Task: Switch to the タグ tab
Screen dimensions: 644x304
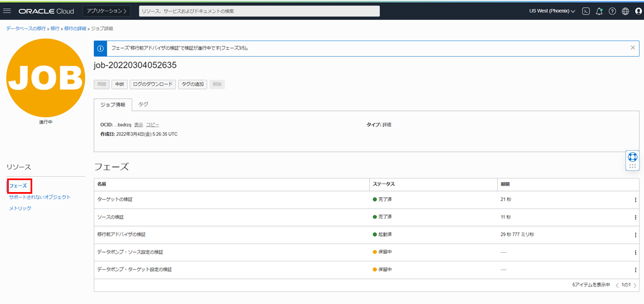Action: click(x=143, y=104)
